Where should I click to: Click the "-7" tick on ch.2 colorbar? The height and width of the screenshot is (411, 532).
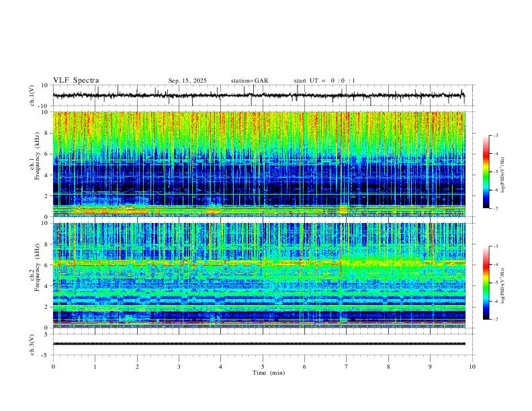click(496, 319)
